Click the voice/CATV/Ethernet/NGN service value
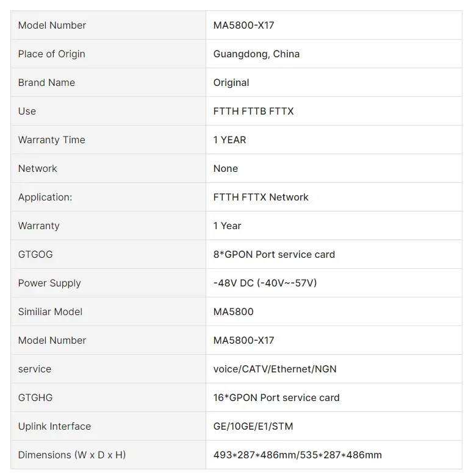This screenshot has width=471, height=476. (x=275, y=369)
